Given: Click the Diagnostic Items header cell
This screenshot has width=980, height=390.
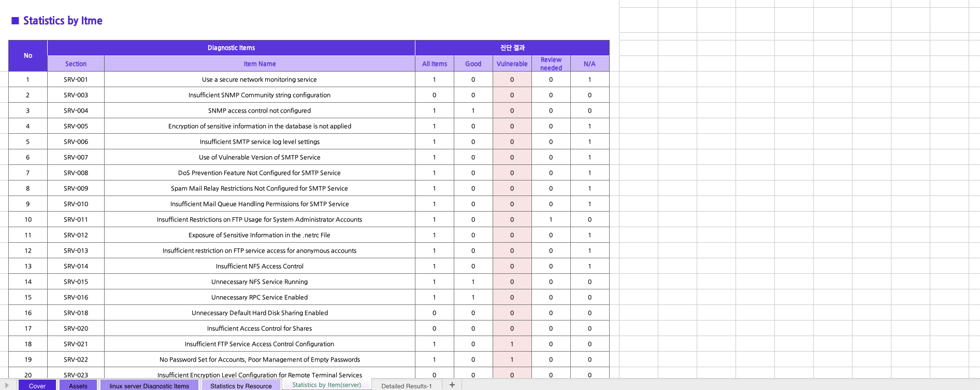Looking at the screenshot, I should [231, 48].
